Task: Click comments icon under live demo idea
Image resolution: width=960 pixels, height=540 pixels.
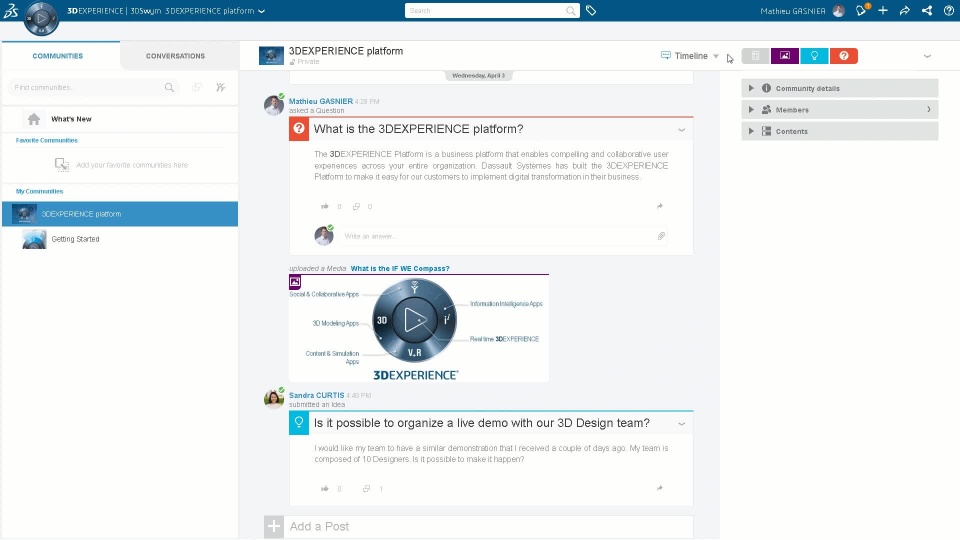Action: click(366, 489)
